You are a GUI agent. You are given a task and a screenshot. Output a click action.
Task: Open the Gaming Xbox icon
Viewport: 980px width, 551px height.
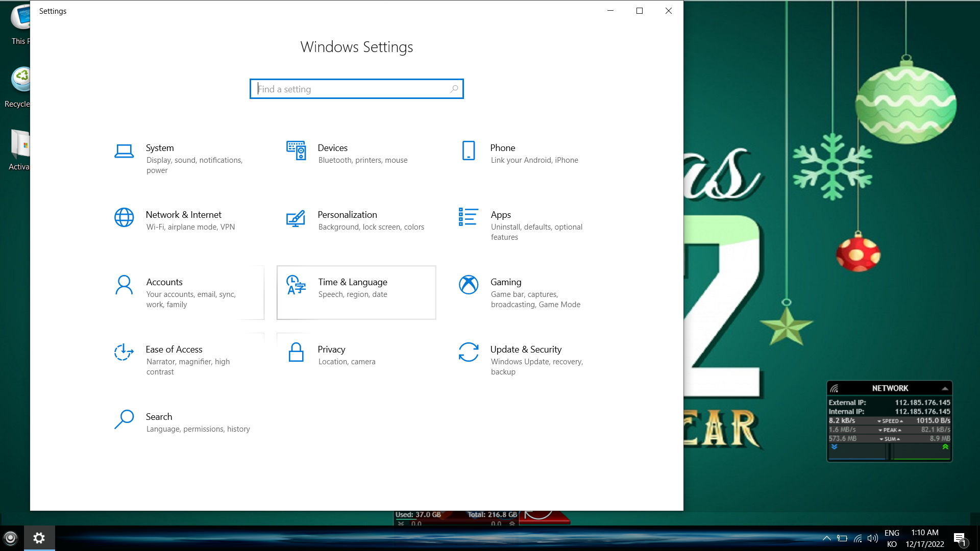click(x=469, y=285)
